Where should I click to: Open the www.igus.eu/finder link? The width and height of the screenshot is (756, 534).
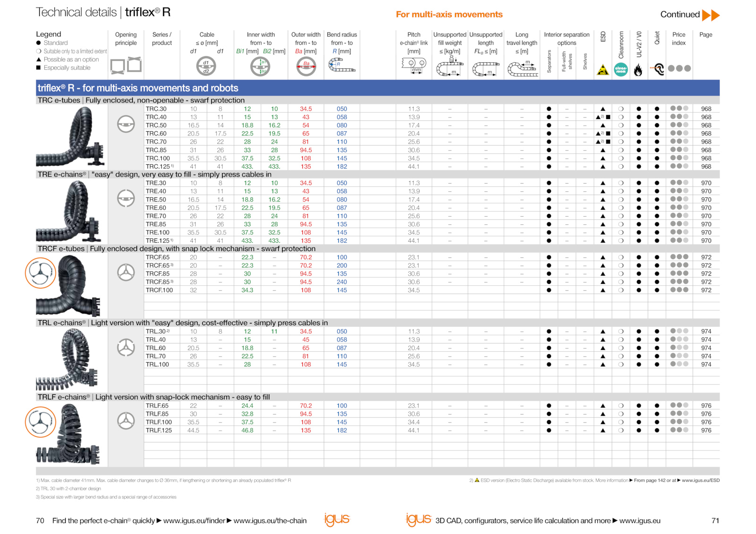click(194, 521)
